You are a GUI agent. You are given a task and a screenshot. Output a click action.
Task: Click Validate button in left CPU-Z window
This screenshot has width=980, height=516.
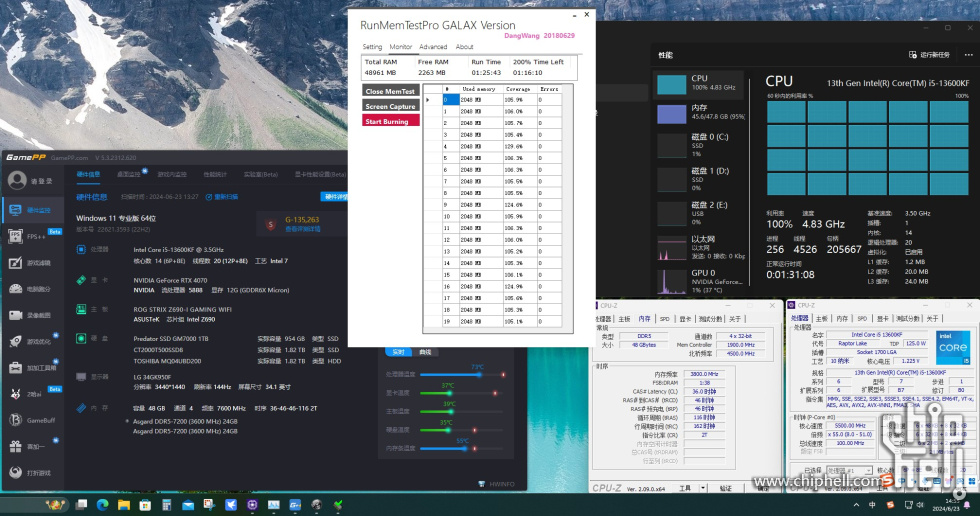(726, 488)
